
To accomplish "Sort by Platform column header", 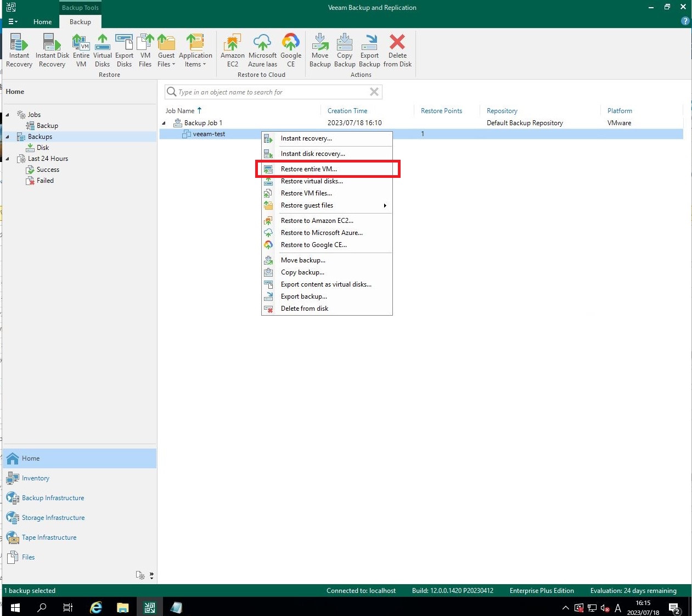I will (x=620, y=111).
